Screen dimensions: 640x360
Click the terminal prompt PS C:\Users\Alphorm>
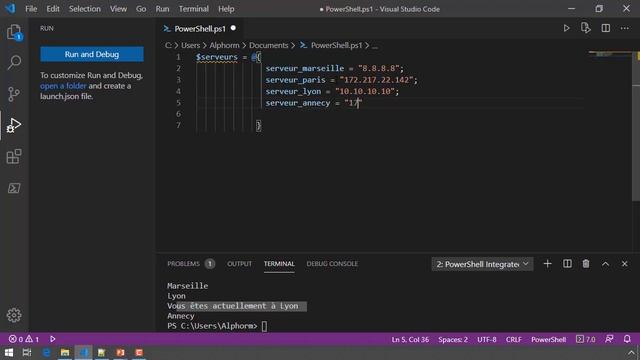coord(212,326)
